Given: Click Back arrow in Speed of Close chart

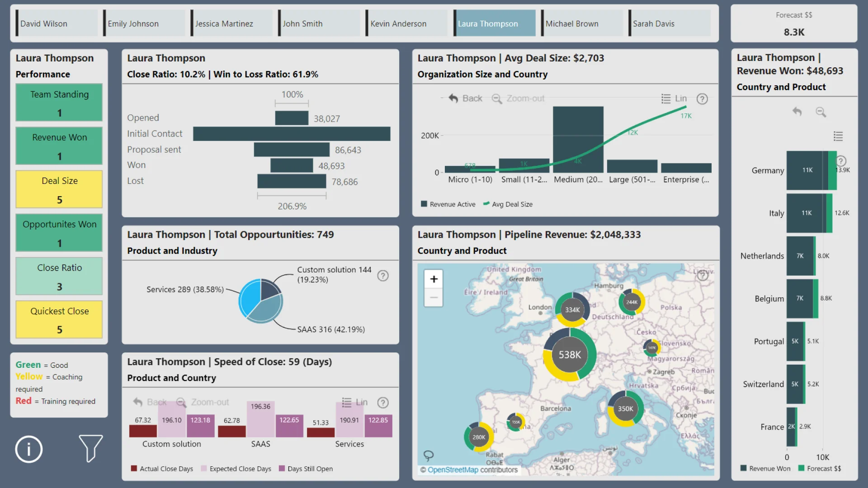Looking at the screenshot, I should (138, 402).
